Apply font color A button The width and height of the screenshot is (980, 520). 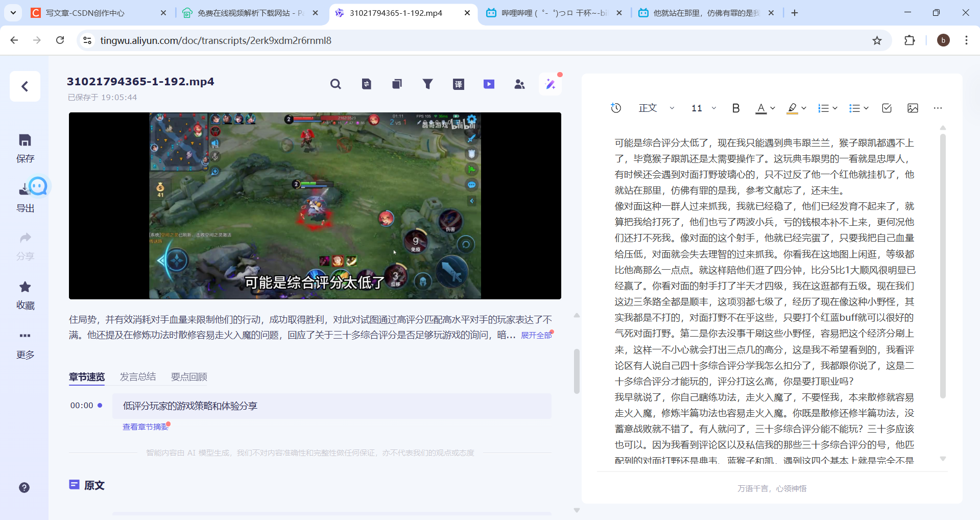click(x=761, y=108)
